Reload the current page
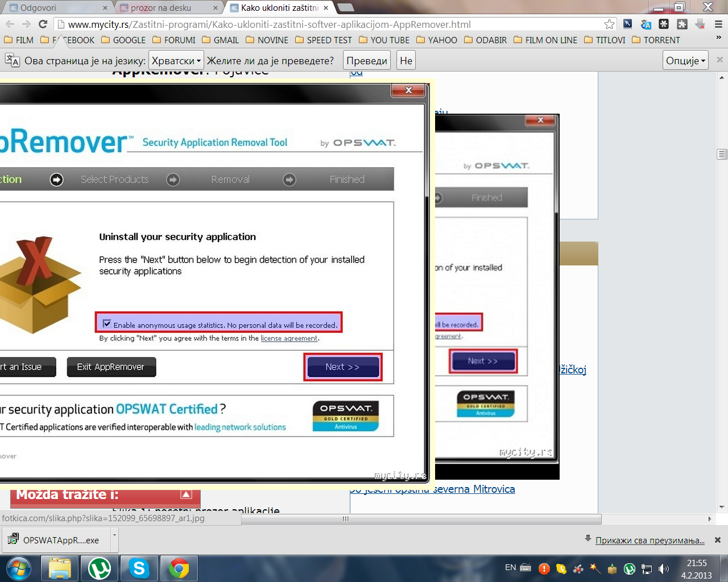 pyautogui.click(x=43, y=24)
